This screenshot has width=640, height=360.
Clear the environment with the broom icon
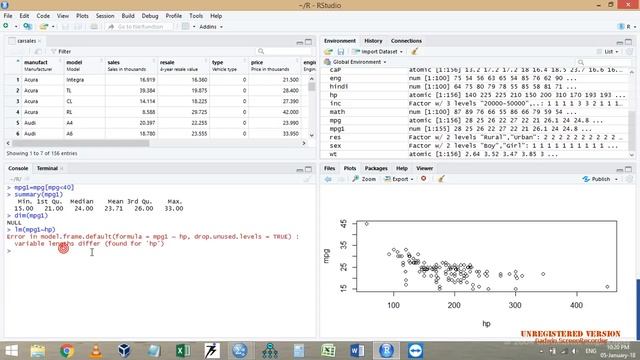click(x=414, y=51)
